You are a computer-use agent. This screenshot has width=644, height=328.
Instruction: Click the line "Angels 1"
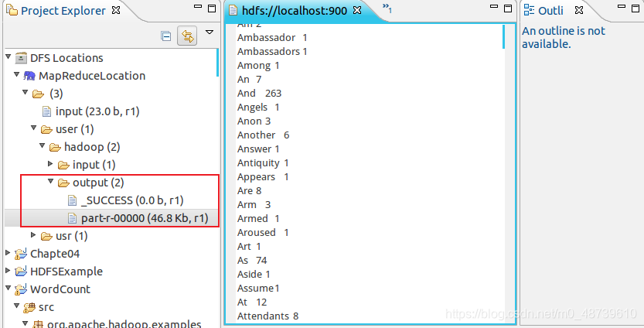(258, 108)
